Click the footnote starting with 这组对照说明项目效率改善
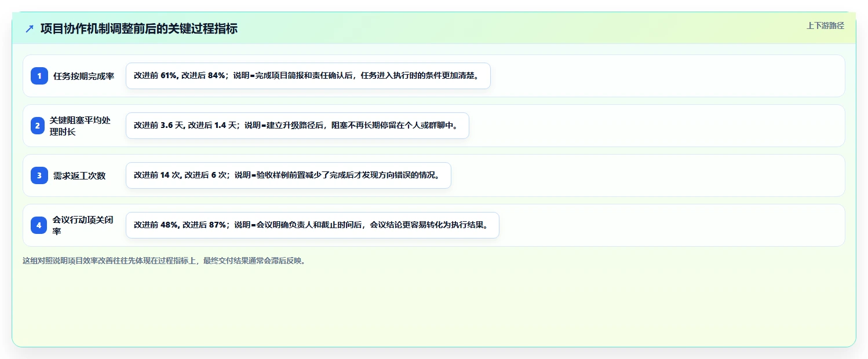 point(164,261)
